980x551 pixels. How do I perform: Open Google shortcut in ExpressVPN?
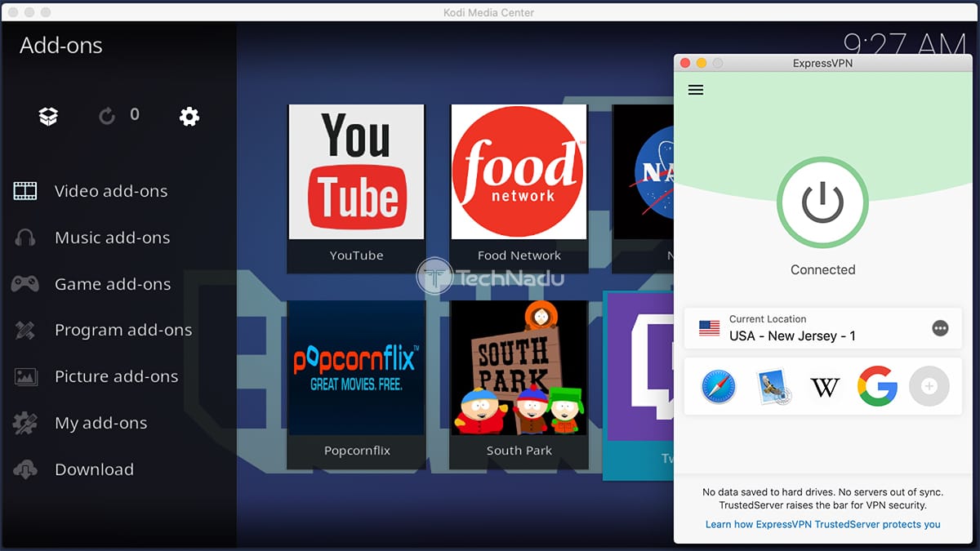click(877, 386)
